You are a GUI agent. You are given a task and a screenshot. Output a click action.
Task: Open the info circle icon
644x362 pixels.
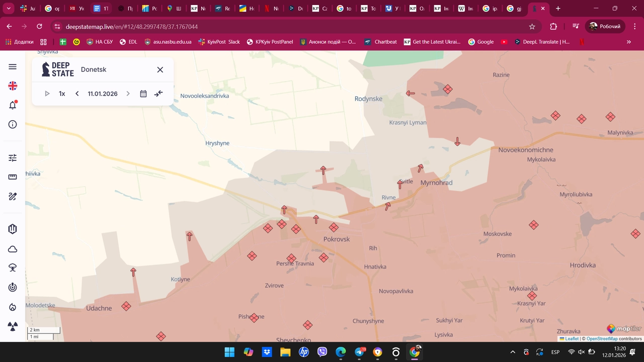tap(13, 125)
